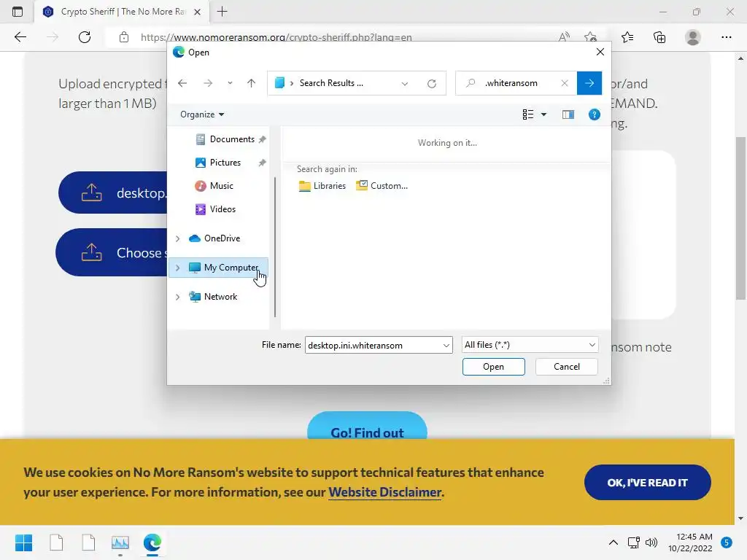Close the Open dialog
The image size is (747, 560).
(x=600, y=52)
